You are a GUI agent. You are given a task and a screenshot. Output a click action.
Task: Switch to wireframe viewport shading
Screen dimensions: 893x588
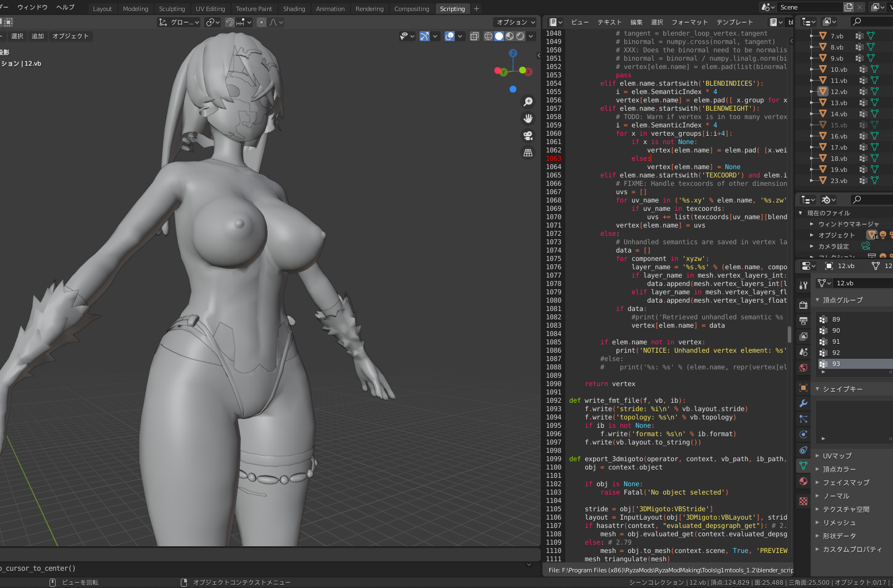[489, 36]
